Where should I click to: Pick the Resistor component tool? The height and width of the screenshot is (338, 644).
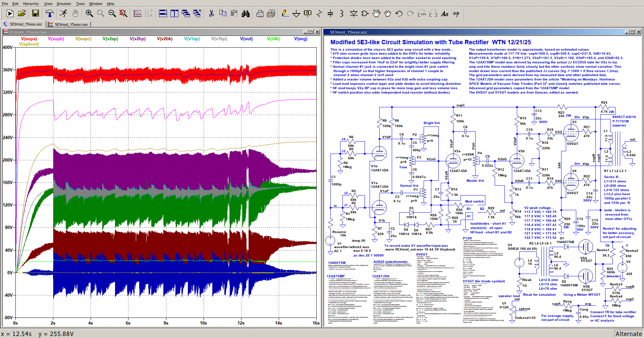[x=319, y=13]
